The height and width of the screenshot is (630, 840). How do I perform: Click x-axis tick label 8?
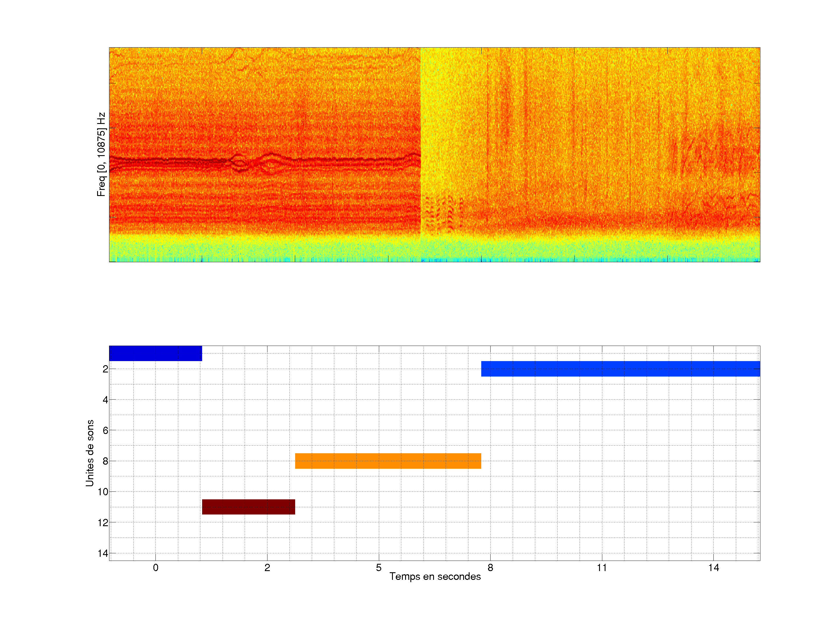[490, 568]
